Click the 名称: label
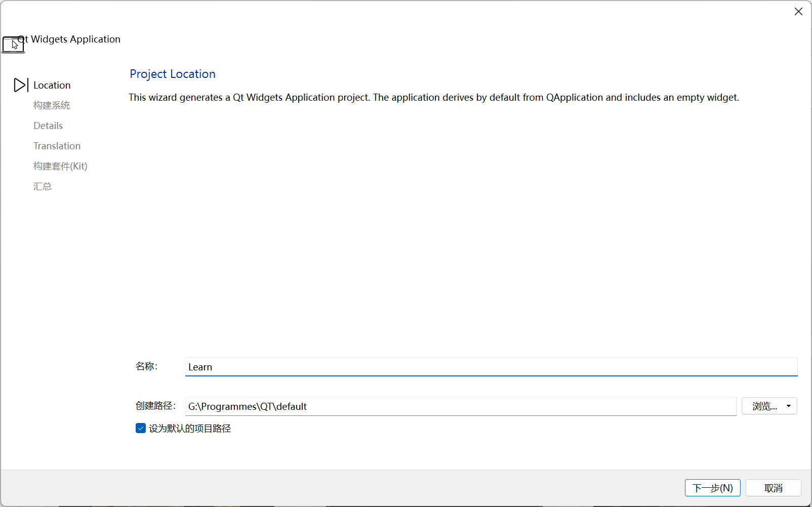Screen dimensions: 812x507 click(x=147, y=366)
